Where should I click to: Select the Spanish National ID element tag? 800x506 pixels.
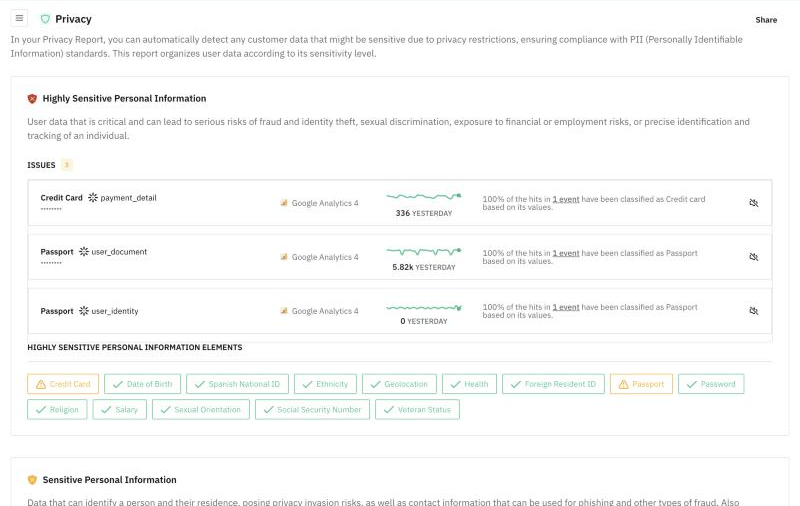[x=237, y=384]
